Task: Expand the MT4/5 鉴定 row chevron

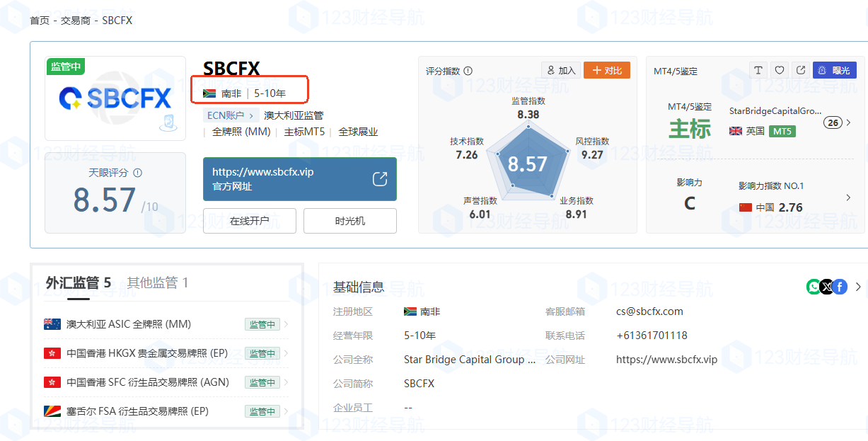Action: 849,122
